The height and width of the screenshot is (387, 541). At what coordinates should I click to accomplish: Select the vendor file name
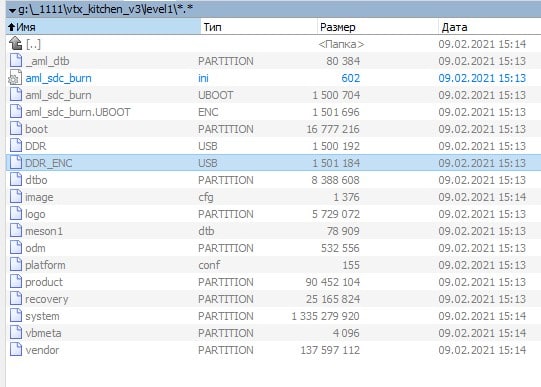coord(42,350)
